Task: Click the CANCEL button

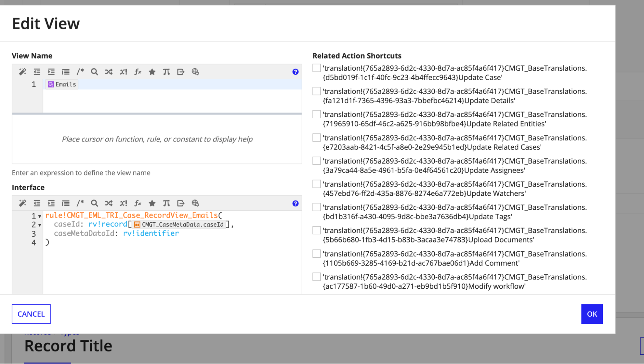Action: pyautogui.click(x=31, y=314)
